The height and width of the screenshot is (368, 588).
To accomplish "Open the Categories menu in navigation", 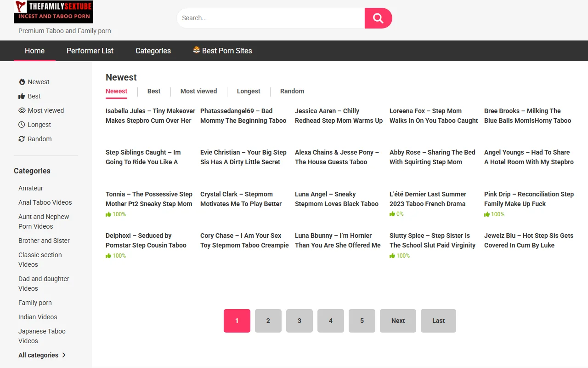I will pyautogui.click(x=153, y=51).
